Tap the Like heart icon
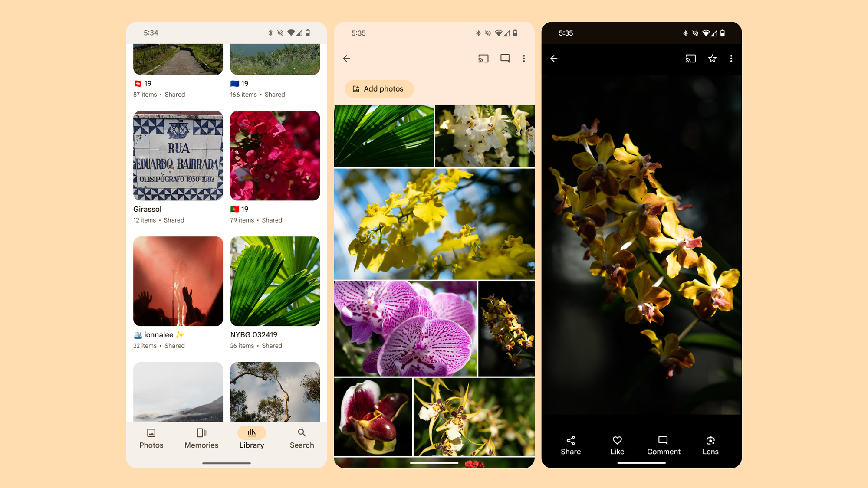The height and width of the screenshot is (488, 868). [617, 445]
